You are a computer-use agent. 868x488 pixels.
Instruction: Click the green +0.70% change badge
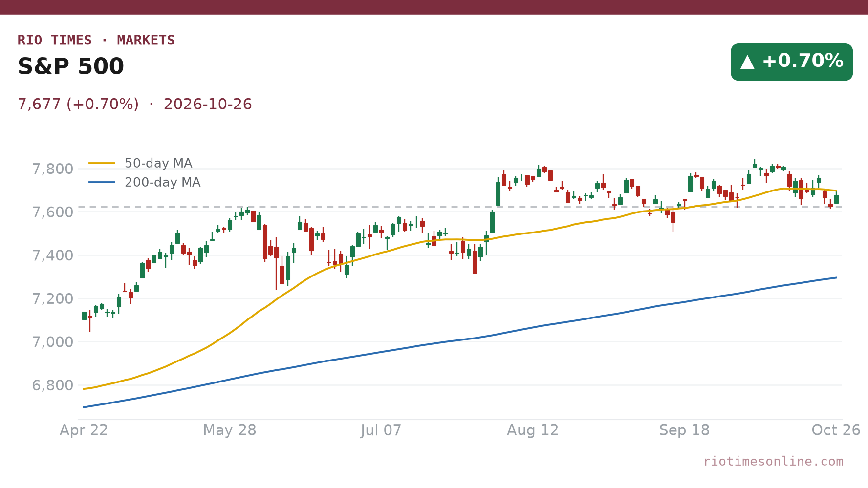point(792,62)
